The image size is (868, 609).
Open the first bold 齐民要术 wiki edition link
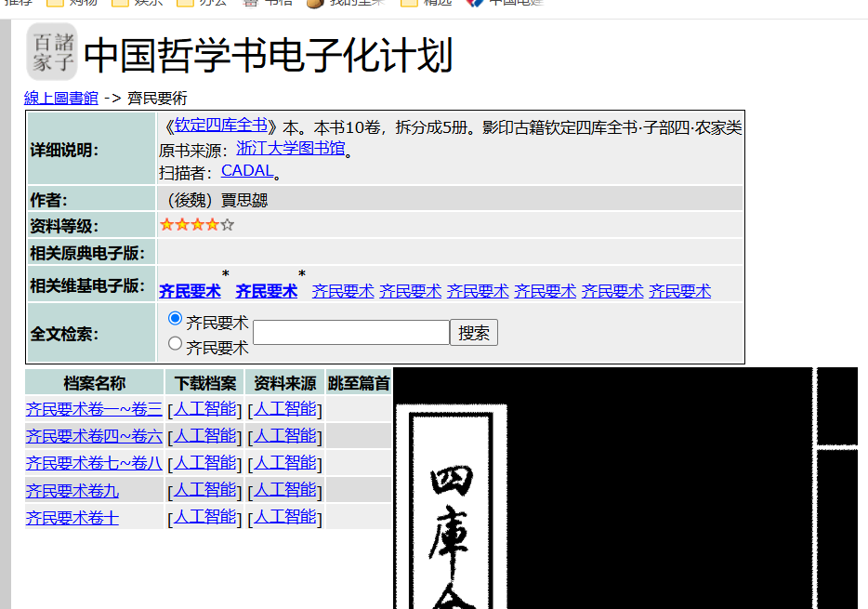[x=191, y=291]
